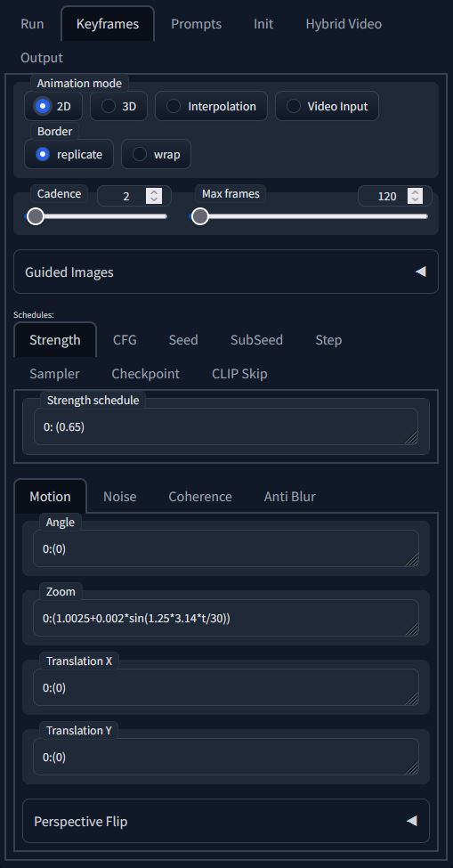This screenshot has height=868, width=453.
Task: Click the Max frames stepper arrows
Action: [x=415, y=196]
